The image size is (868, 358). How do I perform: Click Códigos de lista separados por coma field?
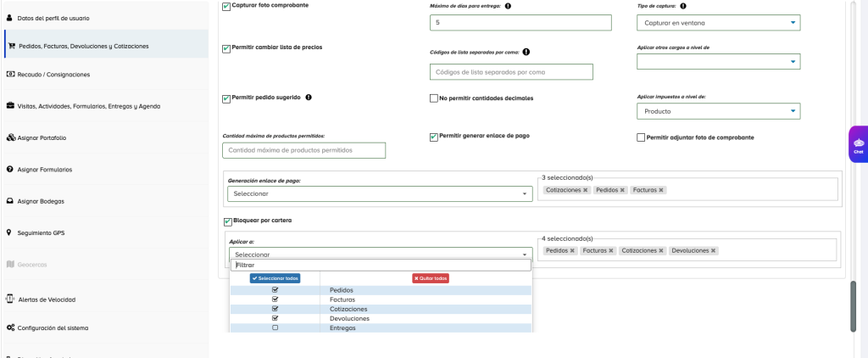(x=511, y=71)
